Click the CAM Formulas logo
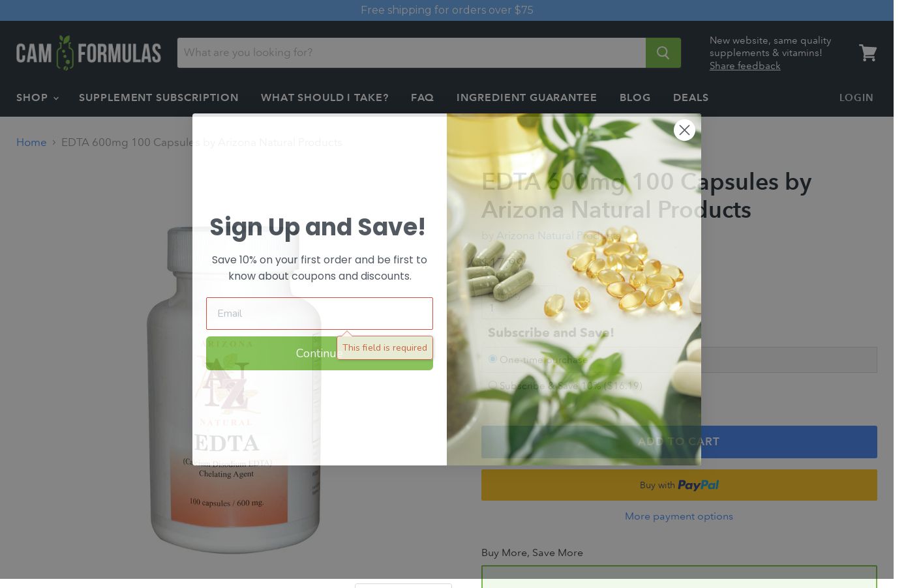The height and width of the screenshot is (588, 906). click(x=89, y=53)
